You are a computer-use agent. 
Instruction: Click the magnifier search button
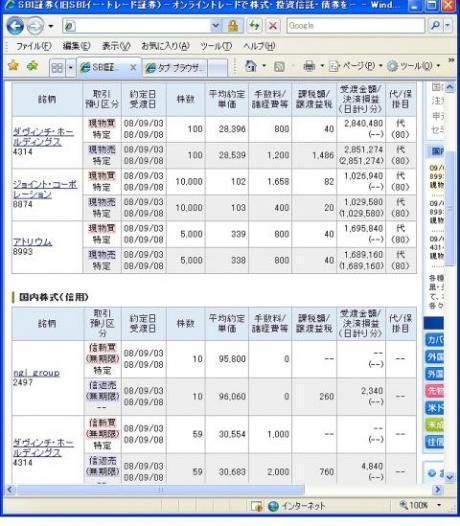point(435,25)
